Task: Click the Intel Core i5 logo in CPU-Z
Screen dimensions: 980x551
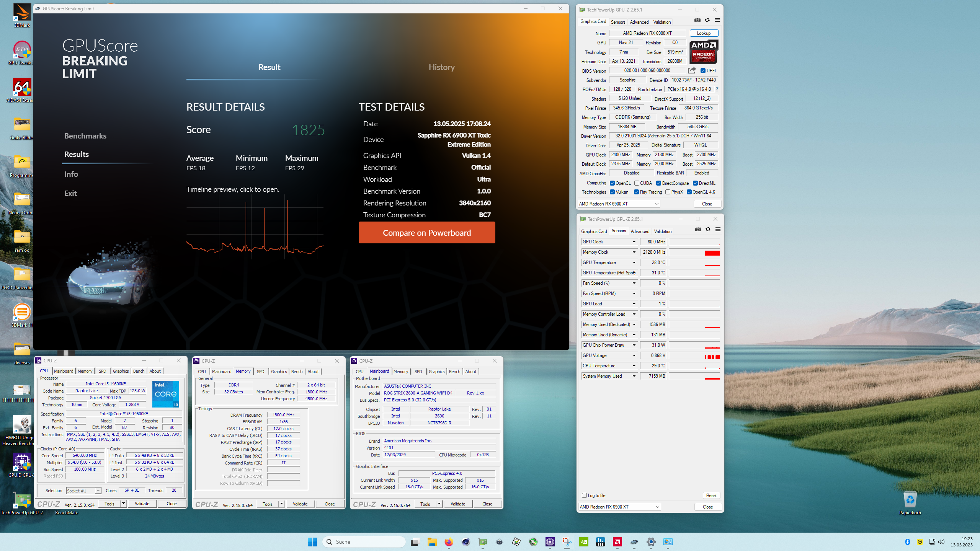Action: coord(166,394)
